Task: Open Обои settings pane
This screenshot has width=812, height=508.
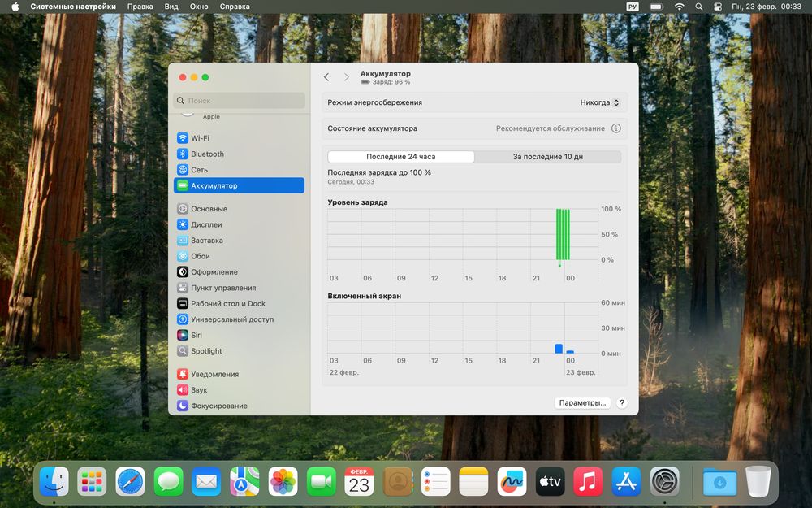Action: 239,256
